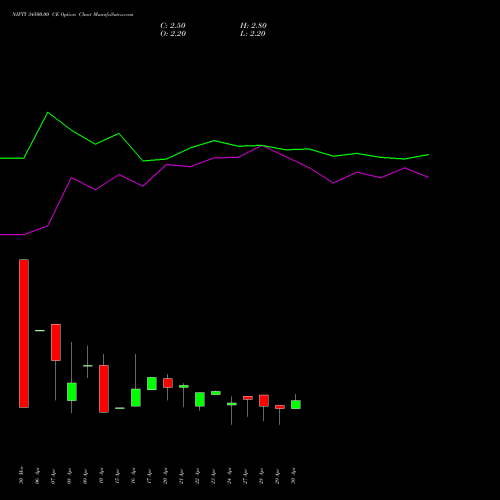Click the '30 Mar' date axis label
The height and width of the screenshot is (500, 500).
click(x=22, y=475)
